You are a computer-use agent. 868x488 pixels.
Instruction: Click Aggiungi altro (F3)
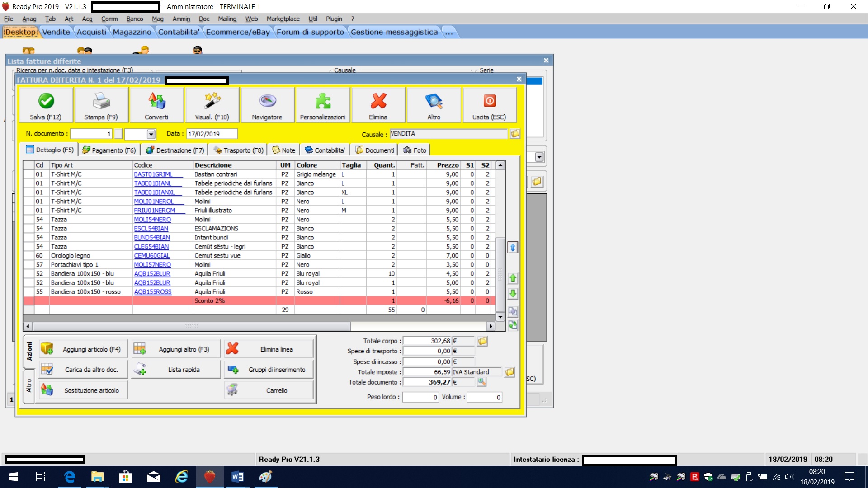(176, 349)
